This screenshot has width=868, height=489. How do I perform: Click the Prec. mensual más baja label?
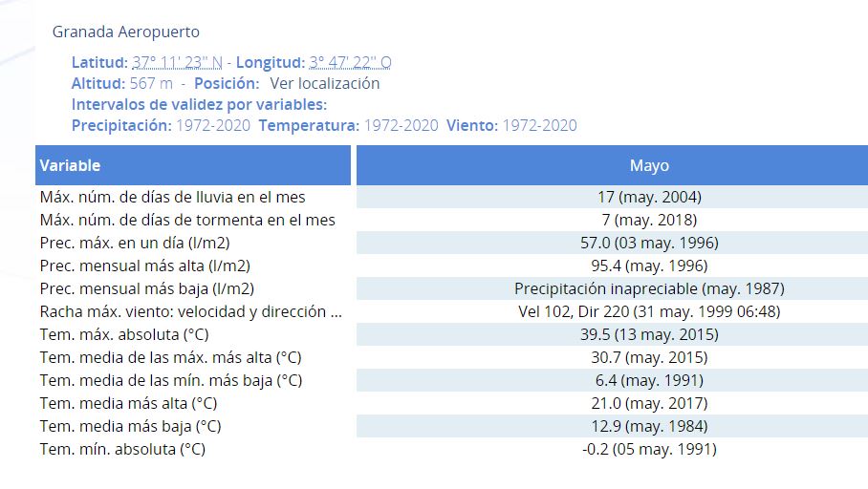click(146, 288)
